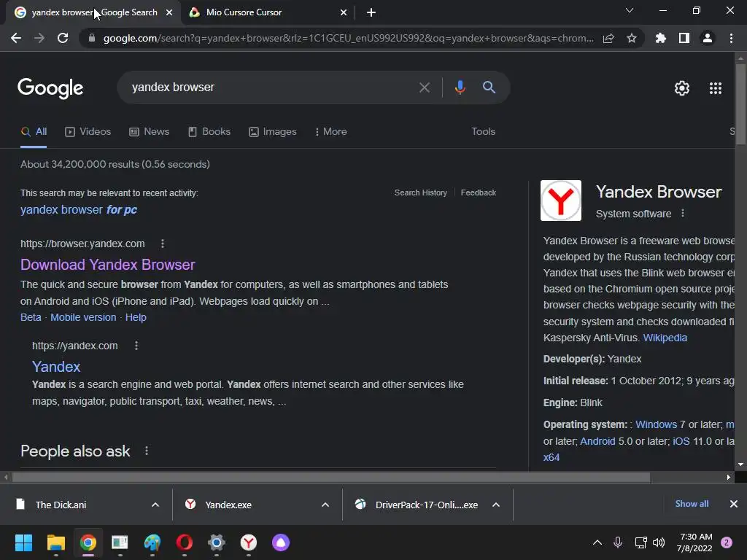The width and height of the screenshot is (747, 560).
Task: Close the yandex browser search tab
Action: [169, 12]
